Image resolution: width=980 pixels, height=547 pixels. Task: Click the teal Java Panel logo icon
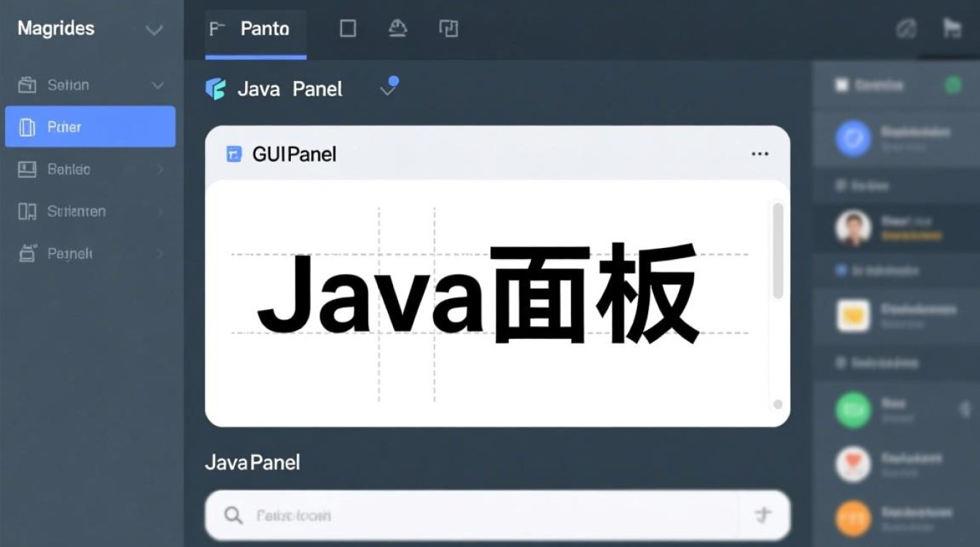tap(216, 88)
